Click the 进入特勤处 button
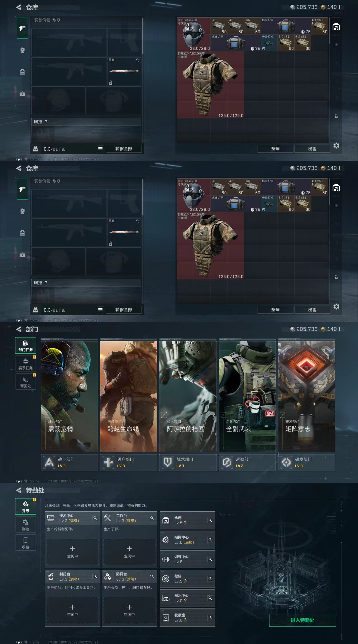Image resolution: width=358 pixels, height=644 pixels. click(302, 620)
